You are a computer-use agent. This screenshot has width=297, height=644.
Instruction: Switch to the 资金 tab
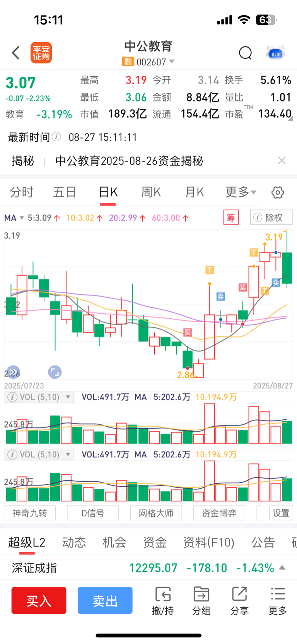click(x=154, y=543)
